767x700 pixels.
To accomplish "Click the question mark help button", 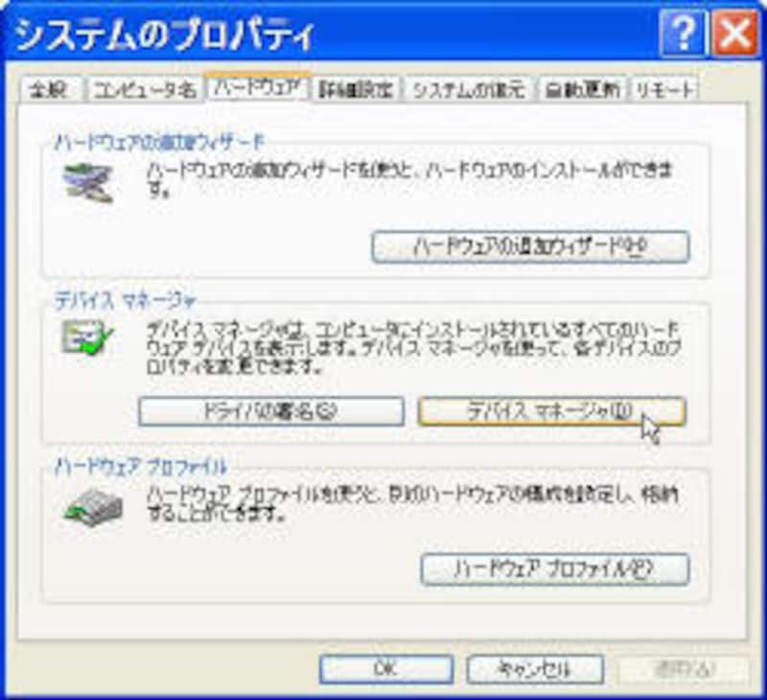I will 683,34.
